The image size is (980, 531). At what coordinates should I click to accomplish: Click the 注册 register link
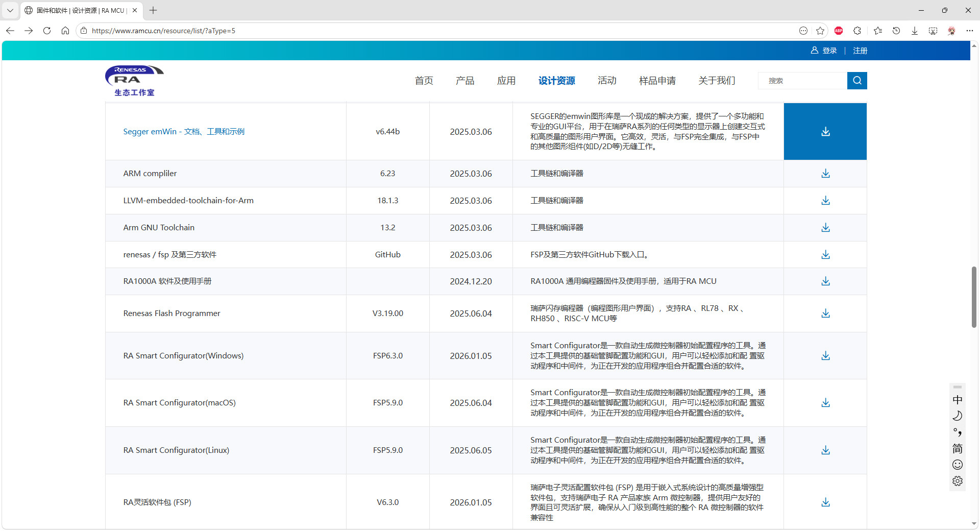(x=860, y=51)
